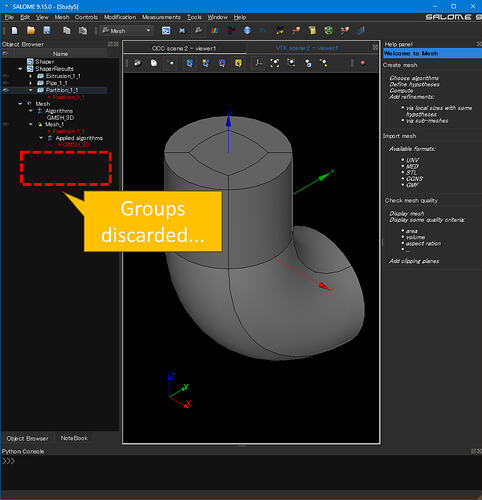Click the Compute link in Help panel
Screen dimensions: 482x500
[x=401, y=91]
